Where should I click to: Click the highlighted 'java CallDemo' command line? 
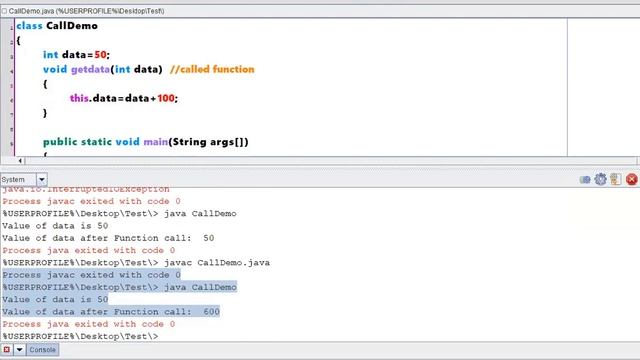click(120, 287)
